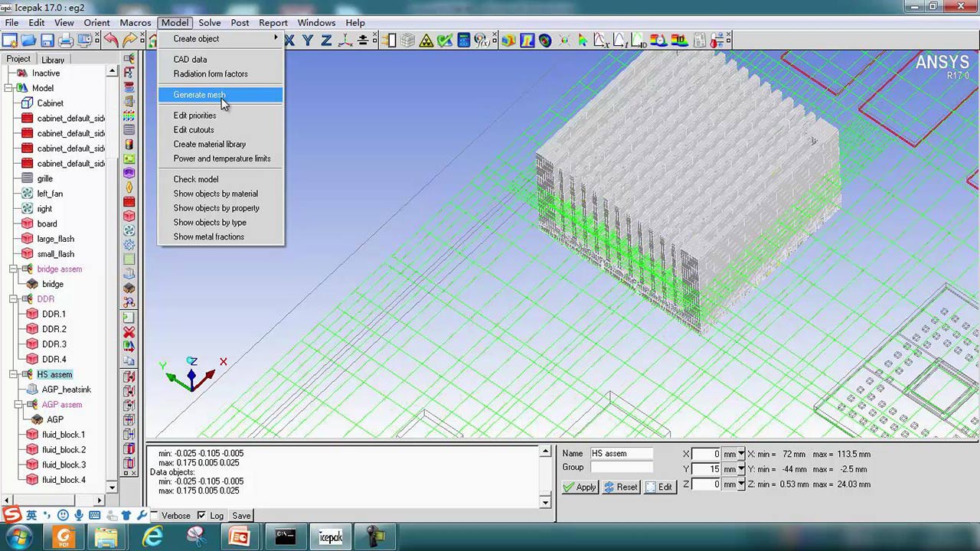980x551 pixels.
Task: Click the Apply button
Action: click(x=580, y=487)
